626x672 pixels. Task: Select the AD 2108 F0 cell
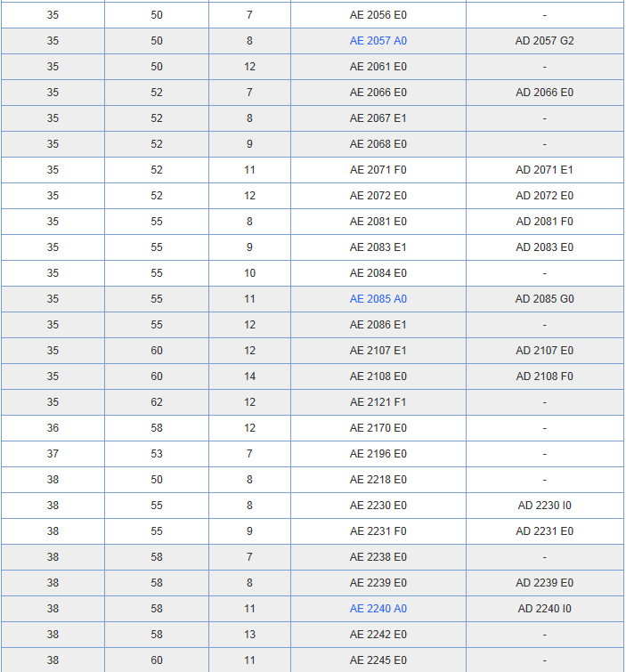(x=544, y=376)
